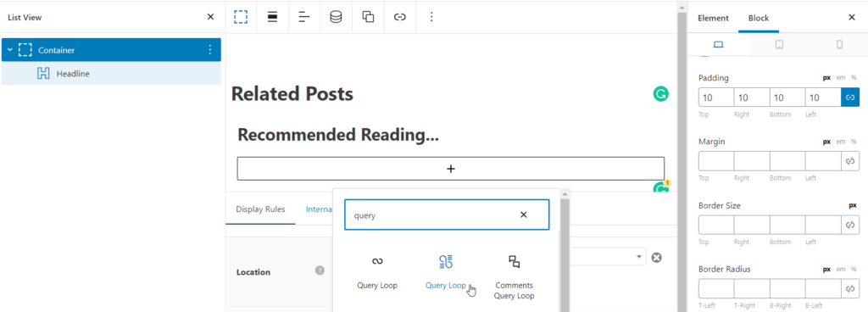Click the Container block type icon in toolbar

(x=241, y=17)
